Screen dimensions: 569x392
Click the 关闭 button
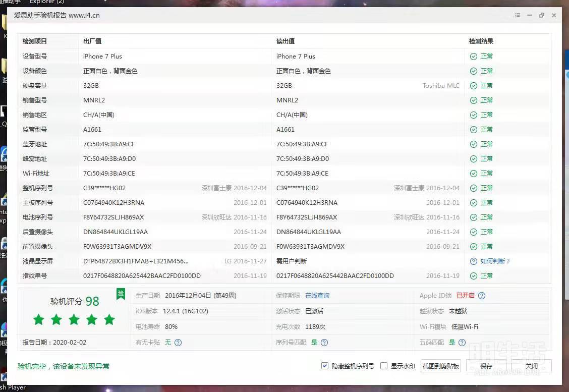[532, 366]
